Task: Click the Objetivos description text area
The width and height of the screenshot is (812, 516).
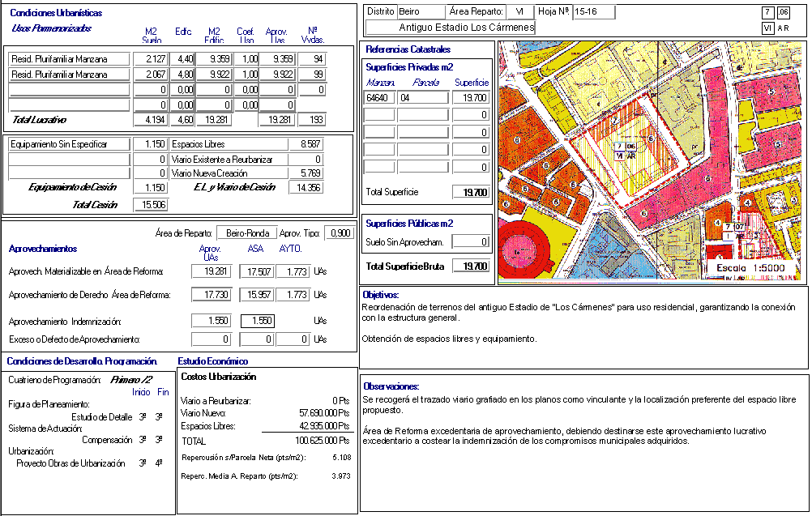Action: [x=583, y=328]
